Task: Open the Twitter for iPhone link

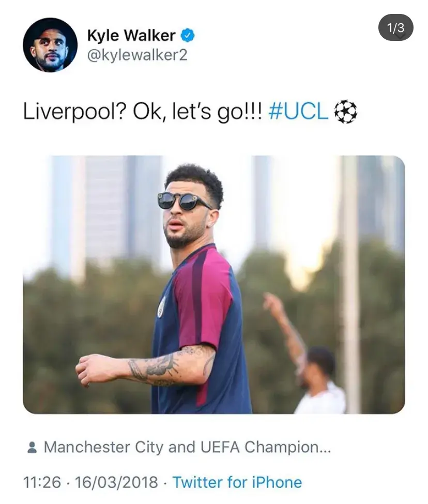Action: [237, 482]
